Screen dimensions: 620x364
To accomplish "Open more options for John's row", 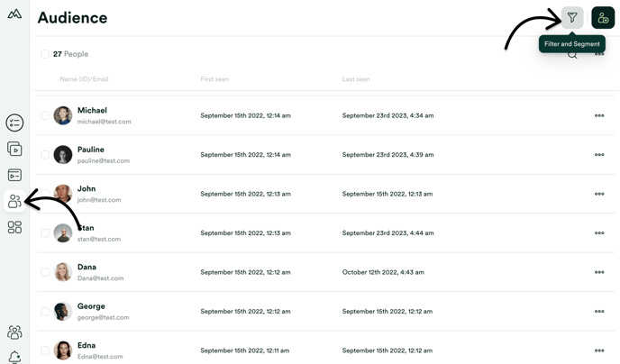I will tap(599, 194).
